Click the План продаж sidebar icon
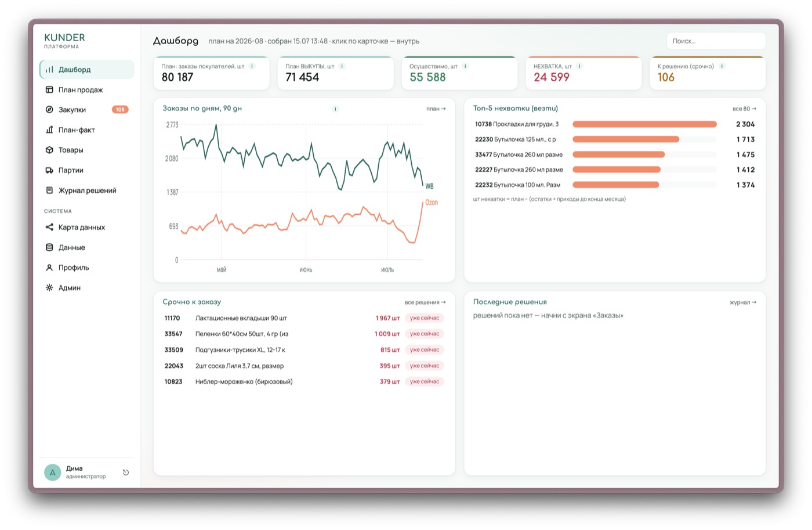 pos(49,89)
